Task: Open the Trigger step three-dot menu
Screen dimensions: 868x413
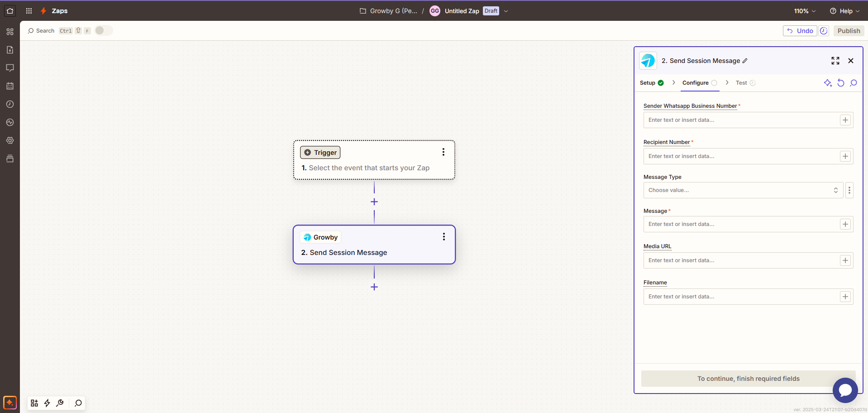Action: [x=444, y=152]
